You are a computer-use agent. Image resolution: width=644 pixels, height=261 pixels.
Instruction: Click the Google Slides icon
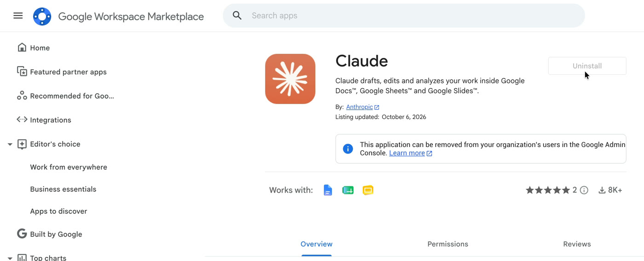pyautogui.click(x=368, y=190)
